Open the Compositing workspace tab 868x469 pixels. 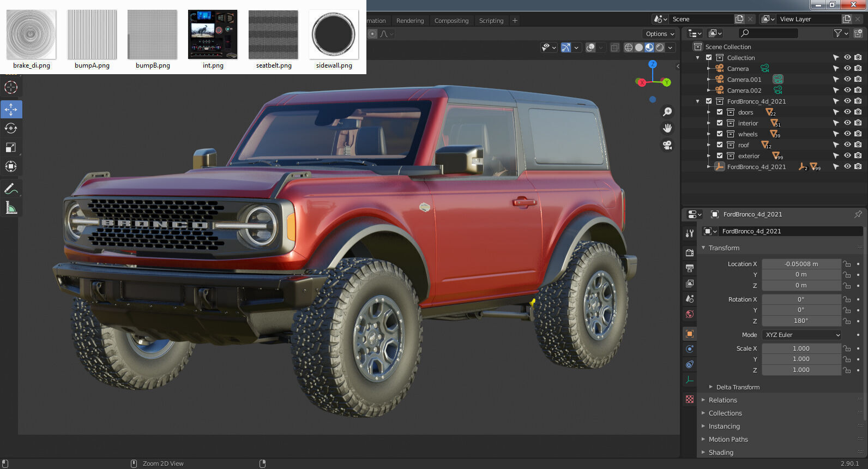pos(451,21)
